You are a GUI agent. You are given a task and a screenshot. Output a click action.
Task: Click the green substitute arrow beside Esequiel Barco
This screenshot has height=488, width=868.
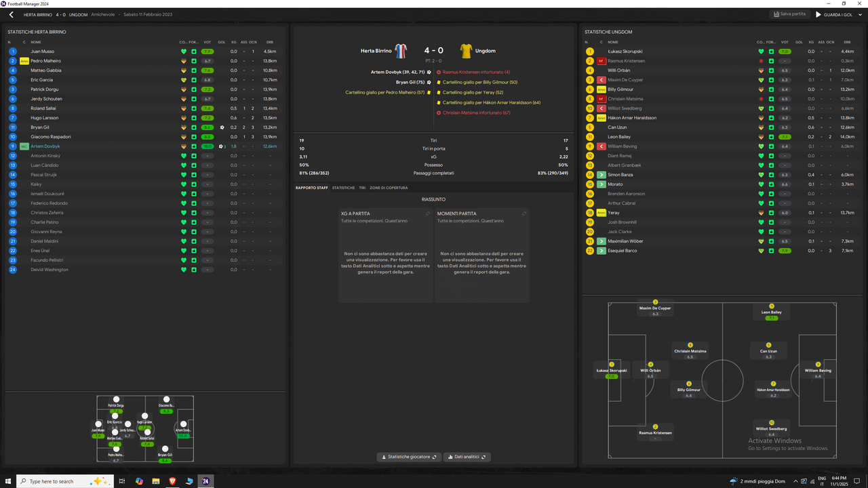[601, 251]
